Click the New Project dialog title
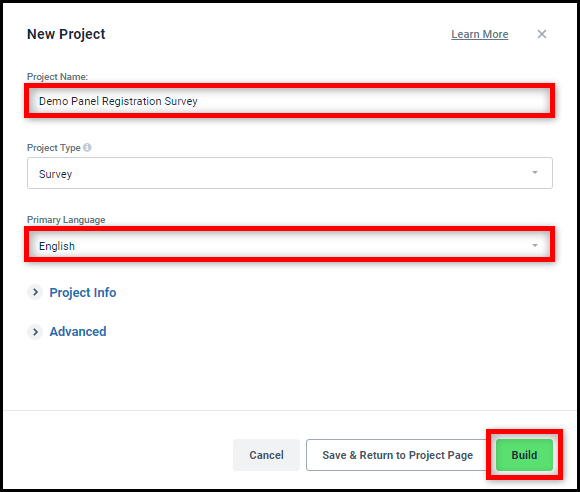 click(x=66, y=34)
